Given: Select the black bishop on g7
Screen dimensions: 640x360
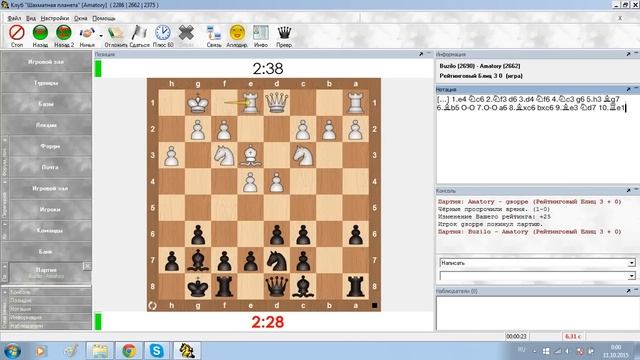Looking at the screenshot, I should pos(198,260).
